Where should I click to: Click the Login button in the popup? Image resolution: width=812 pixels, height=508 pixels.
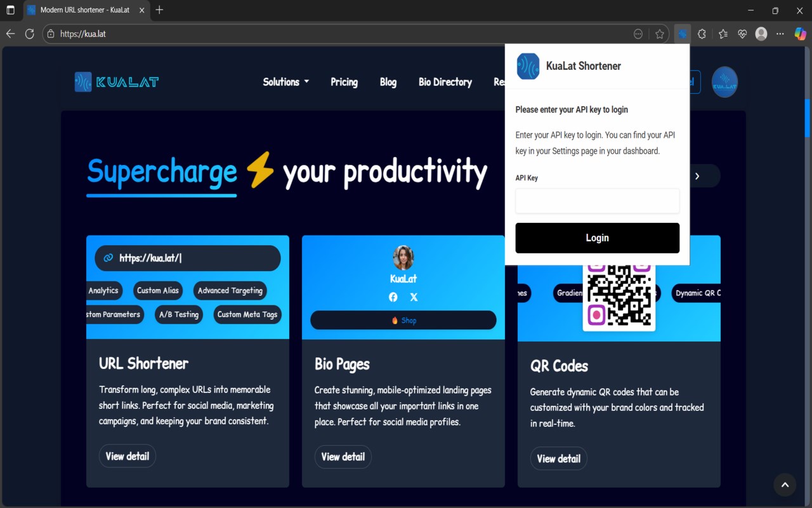(x=598, y=238)
